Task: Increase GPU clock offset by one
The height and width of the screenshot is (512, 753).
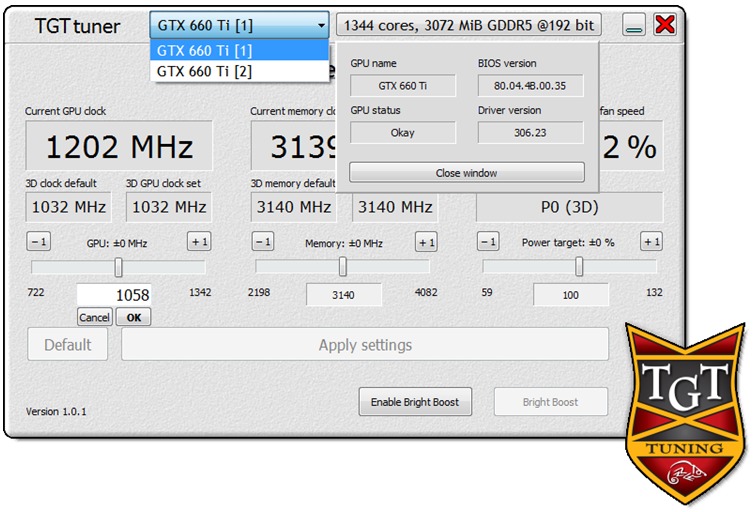Action: 199,242
